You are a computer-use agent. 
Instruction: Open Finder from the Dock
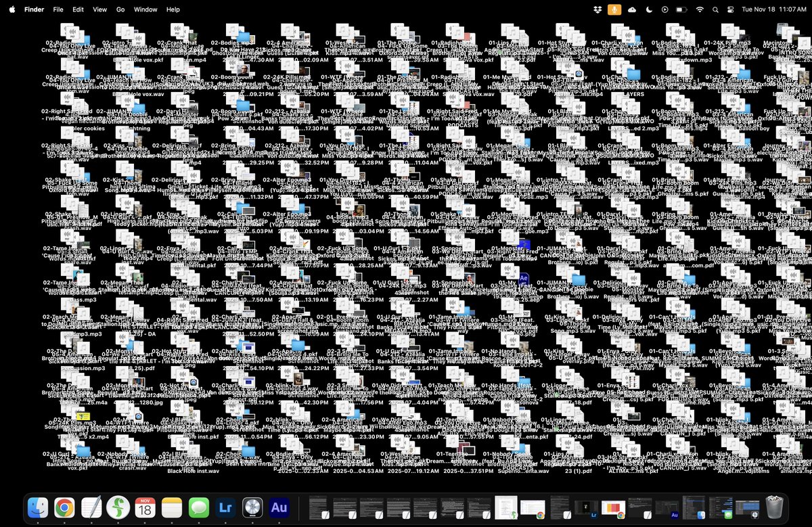(38, 507)
